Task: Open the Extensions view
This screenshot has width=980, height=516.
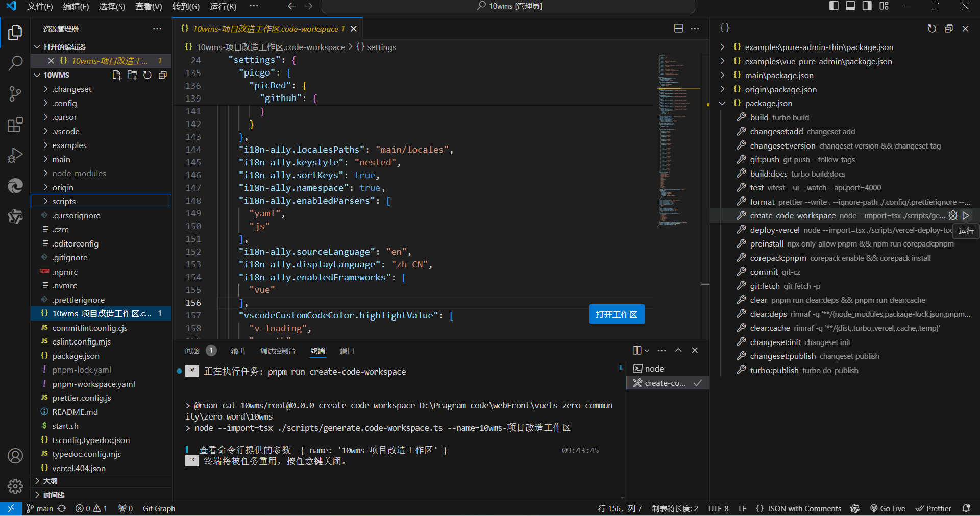Action: tap(15, 125)
